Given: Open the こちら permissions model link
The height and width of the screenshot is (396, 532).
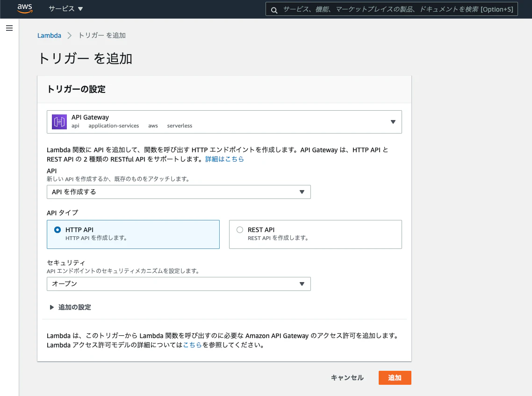Looking at the screenshot, I should (193, 345).
